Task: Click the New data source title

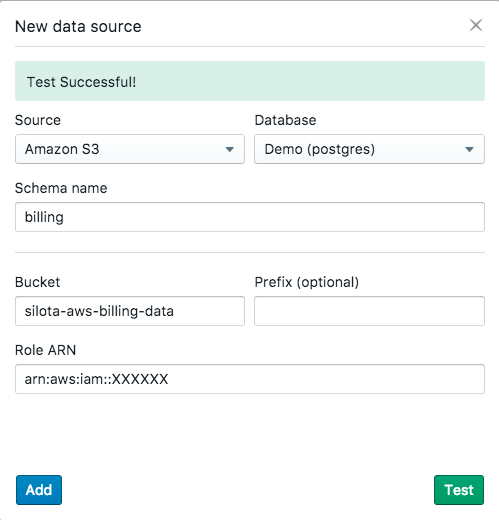Action: [78, 26]
